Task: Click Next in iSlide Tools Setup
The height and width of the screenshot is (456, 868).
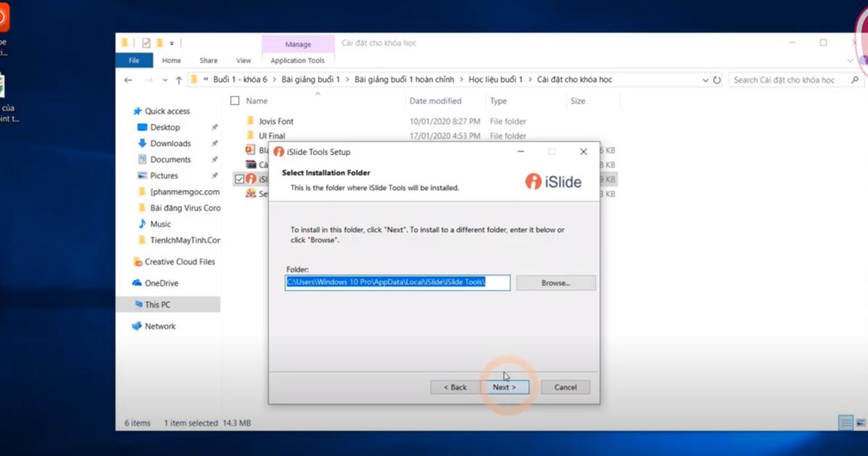Action: click(x=505, y=387)
